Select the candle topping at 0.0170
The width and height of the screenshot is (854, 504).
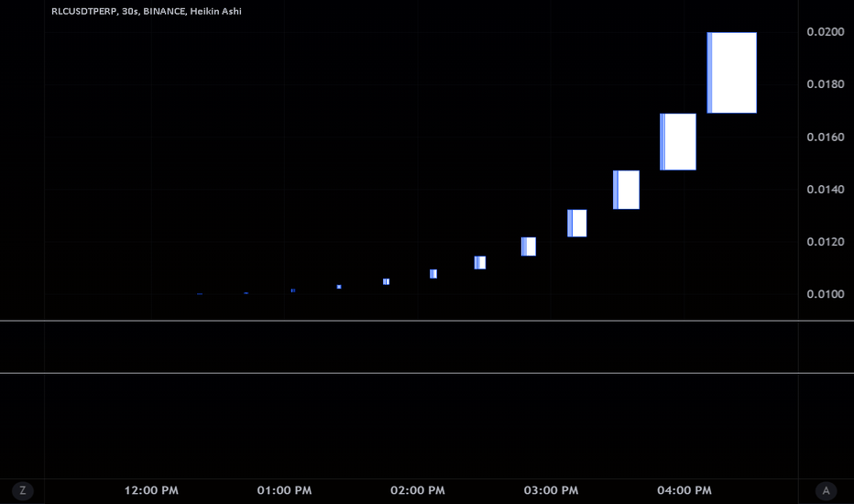click(x=678, y=142)
